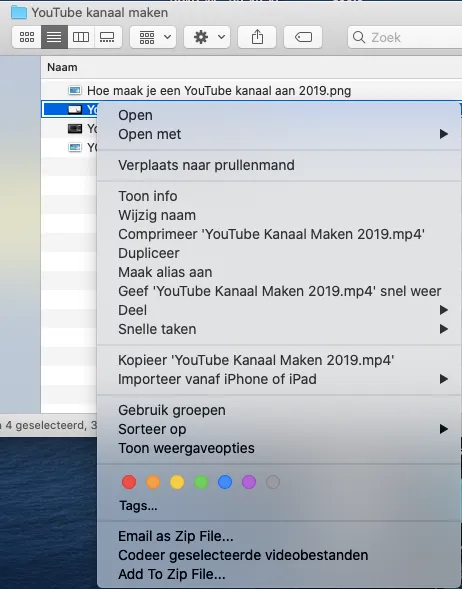Select the list view button

point(54,37)
